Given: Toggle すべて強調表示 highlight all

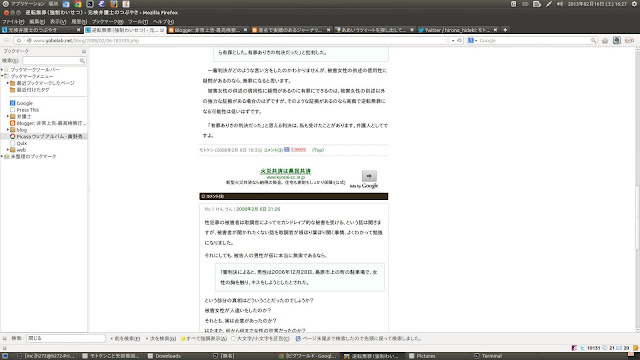Looking at the screenshot, I should [204, 338].
